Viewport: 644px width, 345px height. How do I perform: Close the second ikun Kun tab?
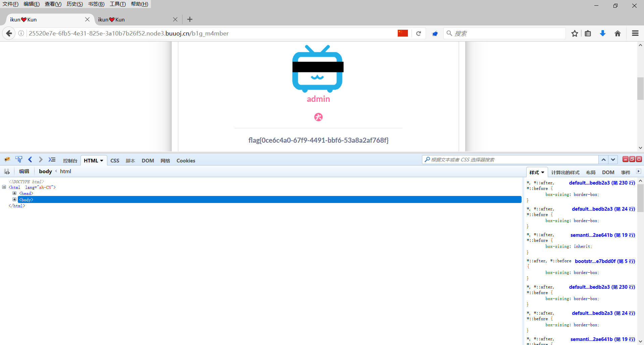pyautogui.click(x=175, y=19)
